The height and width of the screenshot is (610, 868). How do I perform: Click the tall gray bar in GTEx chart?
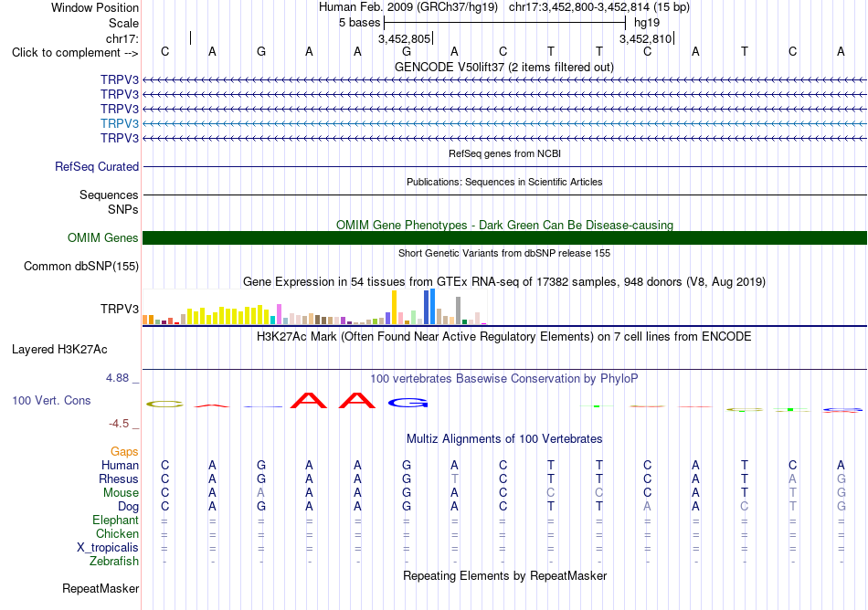(x=459, y=310)
